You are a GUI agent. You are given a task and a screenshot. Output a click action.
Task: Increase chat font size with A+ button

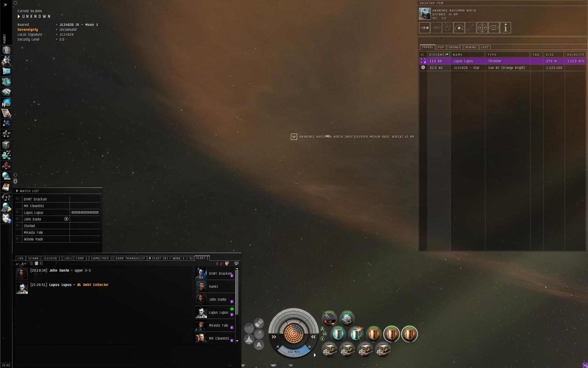pyautogui.click(x=24, y=264)
